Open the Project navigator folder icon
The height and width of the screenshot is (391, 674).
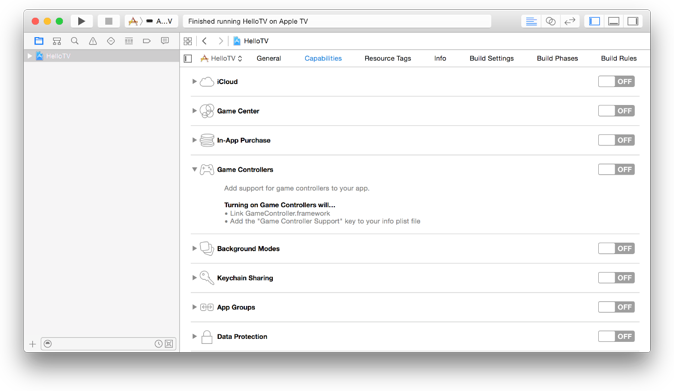39,41
